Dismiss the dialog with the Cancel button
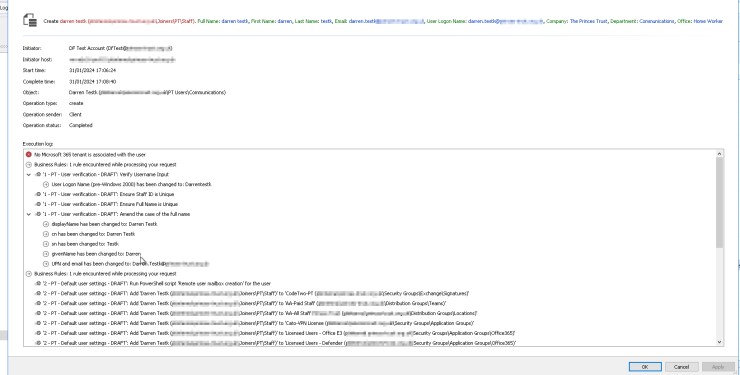The image size is (740, 375). click(681, 367)
